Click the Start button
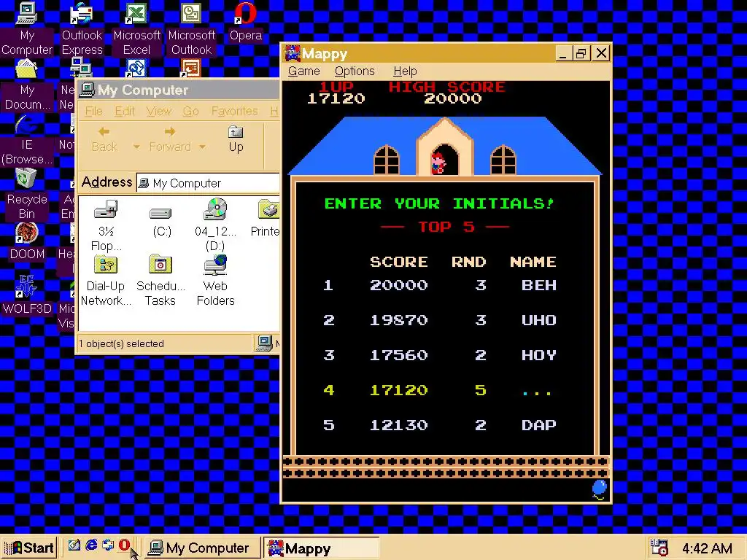Image resolution: width=747 pixels, height=560 pixels. tap(29, 548)
